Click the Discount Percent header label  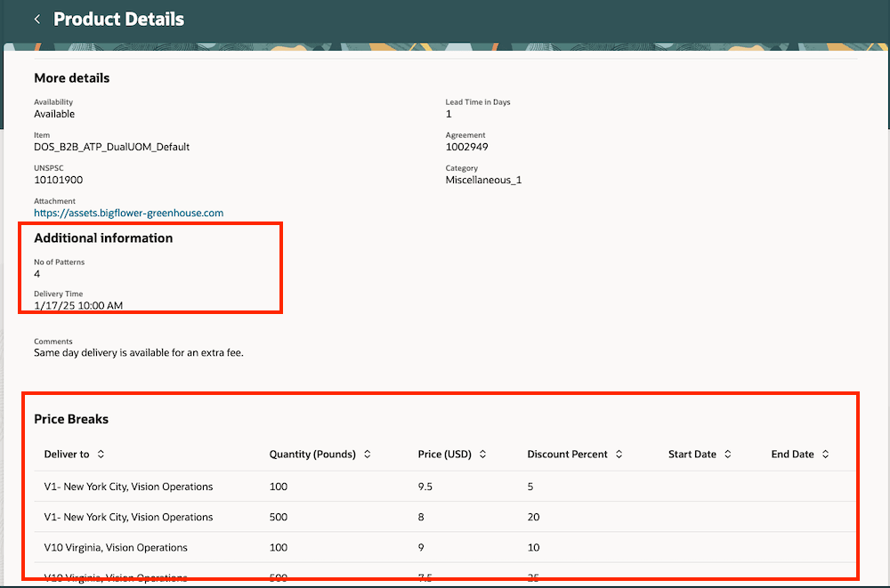point(567,455)
